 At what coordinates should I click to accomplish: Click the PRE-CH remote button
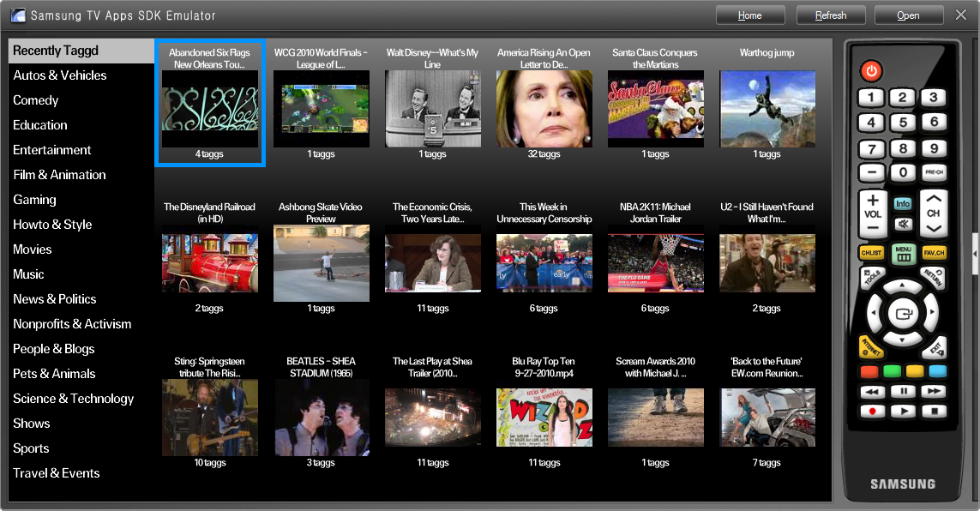(x=934, y=171)
